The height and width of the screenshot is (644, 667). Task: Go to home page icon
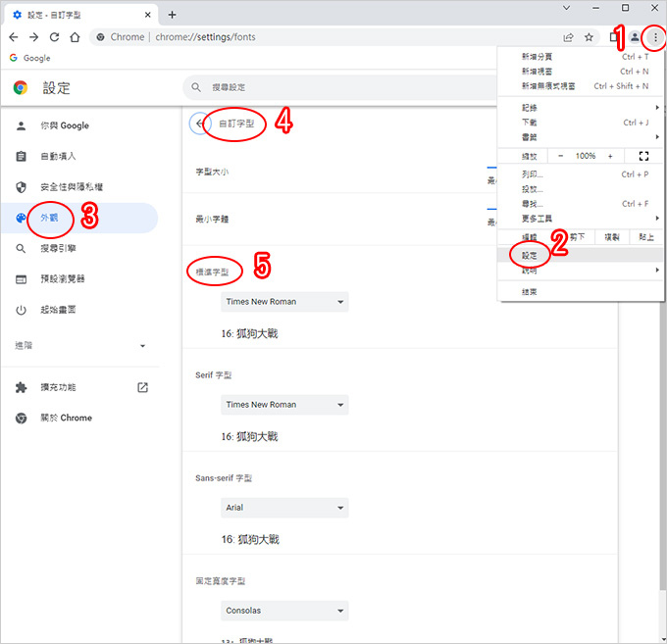tap(75, 37)
